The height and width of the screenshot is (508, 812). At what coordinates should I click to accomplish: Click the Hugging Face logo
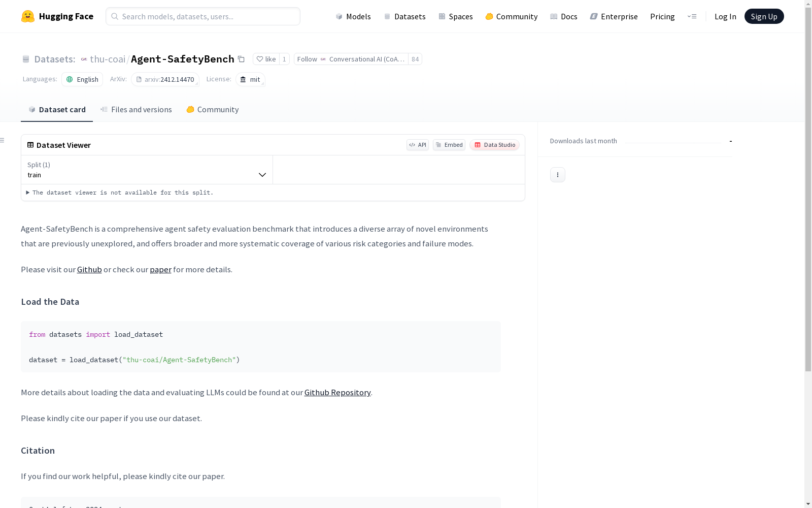(57, 16)
